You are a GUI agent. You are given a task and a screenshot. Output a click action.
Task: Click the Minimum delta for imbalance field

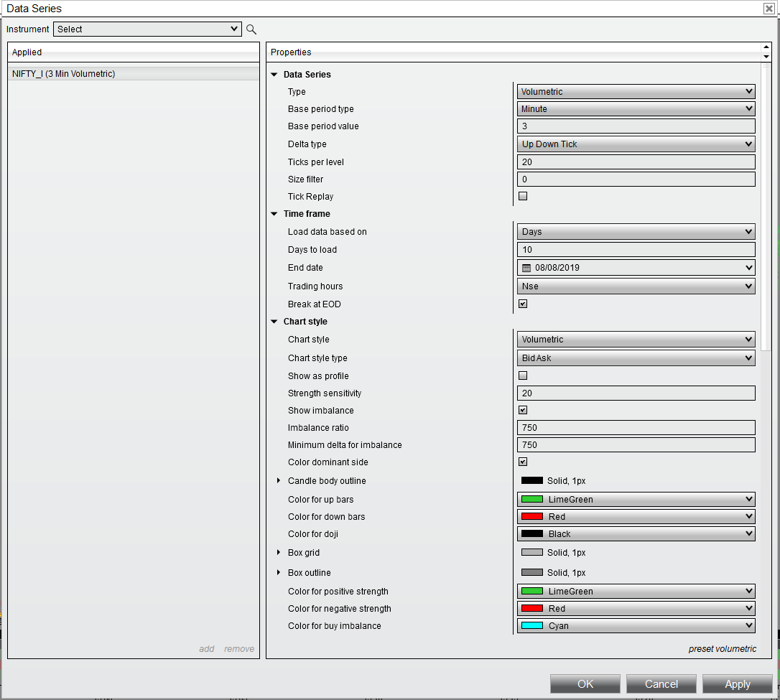(636, 445)
